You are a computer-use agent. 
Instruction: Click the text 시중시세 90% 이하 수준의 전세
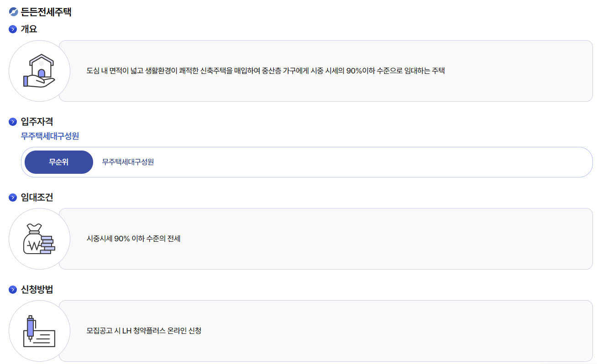(x=134, y=239)
